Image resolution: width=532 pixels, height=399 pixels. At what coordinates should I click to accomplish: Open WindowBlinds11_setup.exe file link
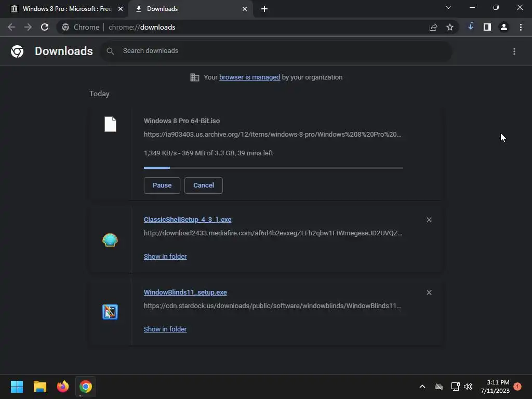(185, 292)
